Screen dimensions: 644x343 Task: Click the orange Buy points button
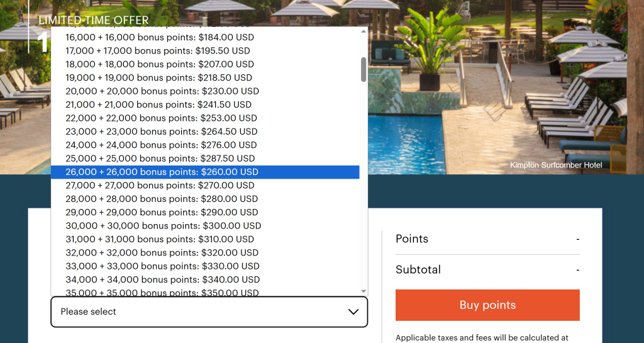pyautogui.click(x=487, y=305)
